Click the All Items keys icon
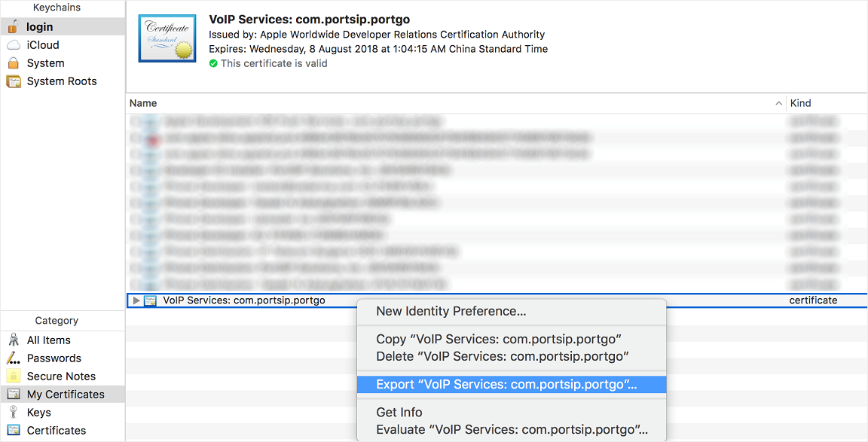The image size is (868, 442). point(14,340)
